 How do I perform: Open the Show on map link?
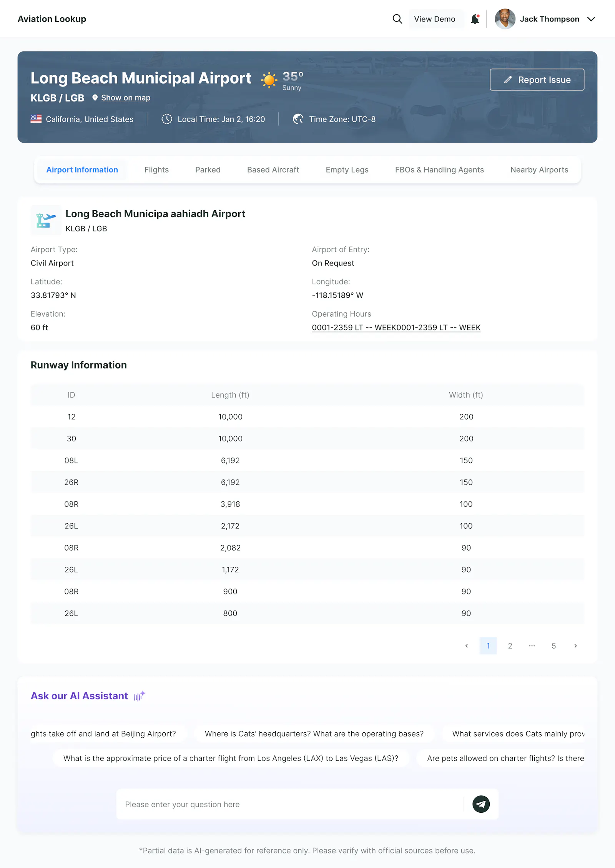[126, 98]
